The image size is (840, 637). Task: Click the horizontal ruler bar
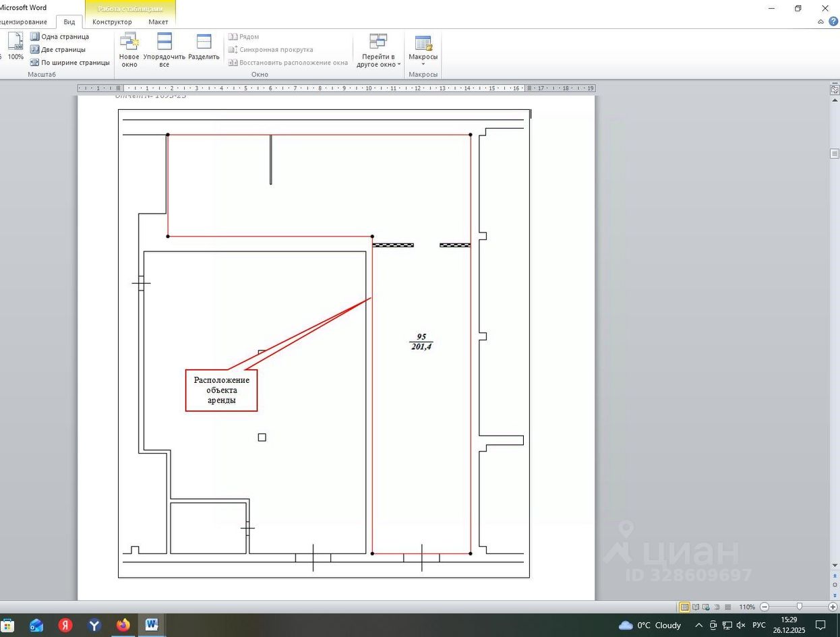tap(336, 88)
